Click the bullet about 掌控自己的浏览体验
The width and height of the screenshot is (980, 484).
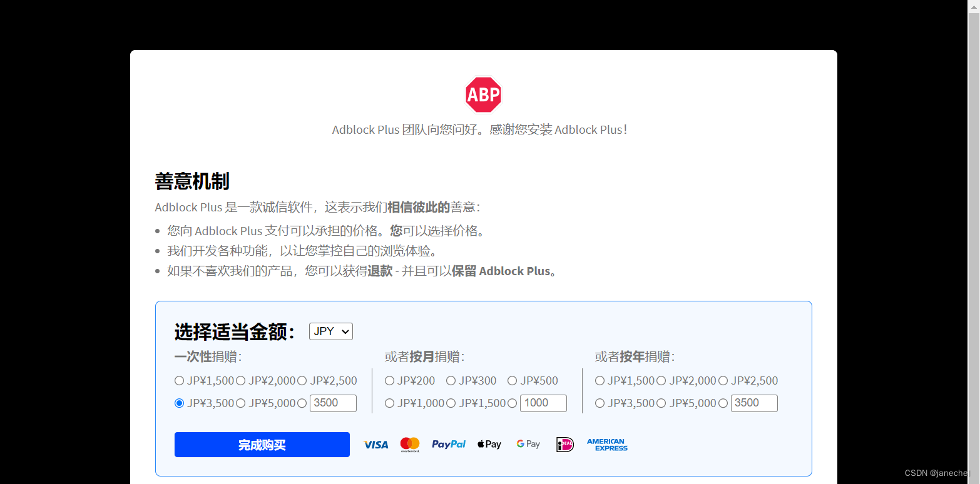302,251
